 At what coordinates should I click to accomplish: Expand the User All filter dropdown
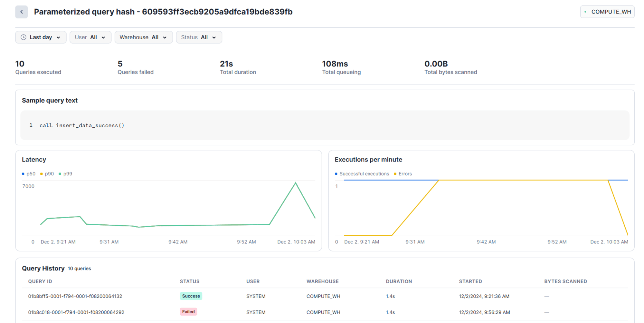pyautogui.click(x=90, y=37)
